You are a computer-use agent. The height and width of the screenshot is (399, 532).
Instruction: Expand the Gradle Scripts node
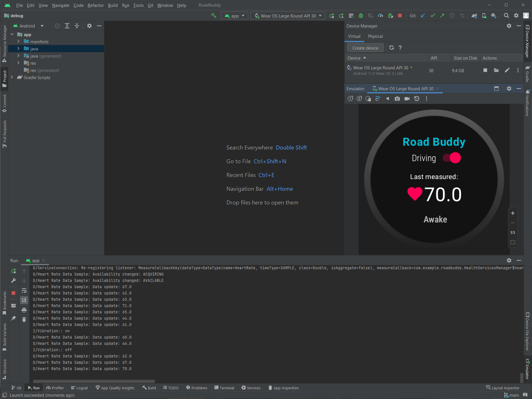[x=12, y=77]
